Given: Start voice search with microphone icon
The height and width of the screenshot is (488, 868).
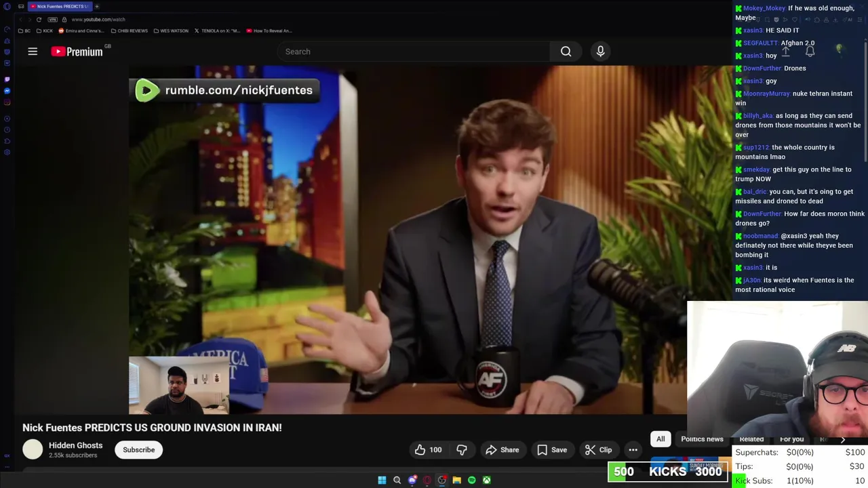Looking at the screenshot, I should pos(600,52).
